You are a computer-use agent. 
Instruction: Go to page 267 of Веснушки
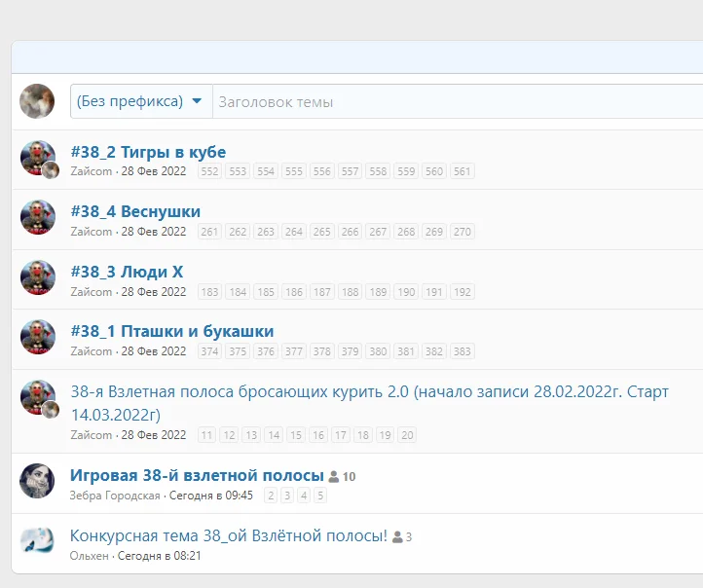[x=378, y=232]
